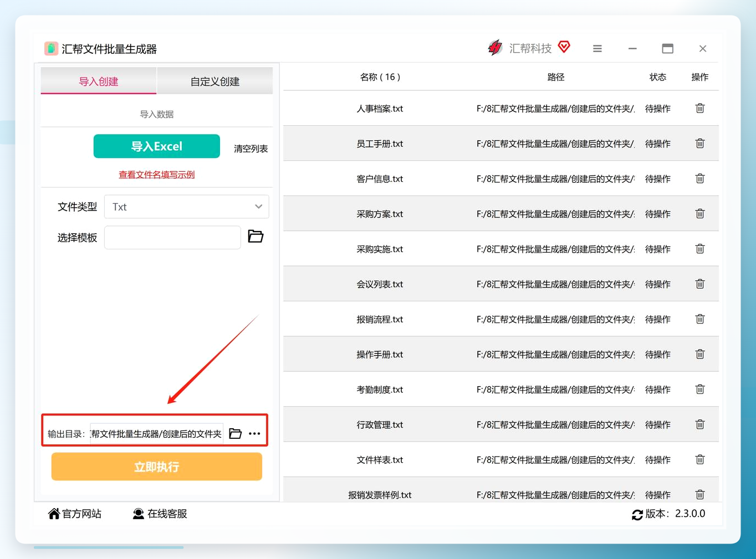Open the output directory folder icon
The width and height of the screenshot is (756, 559).
tap(236, 433)
